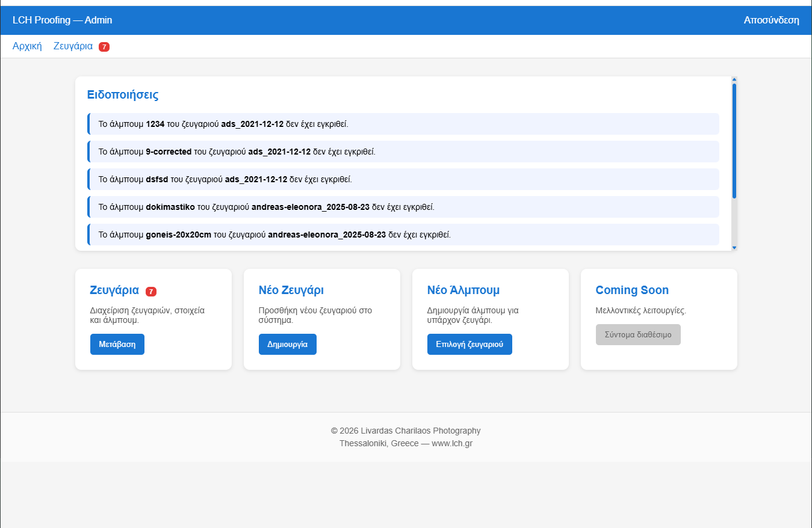Open the Ζευγάρια navigation link

[x=73, y=46]
